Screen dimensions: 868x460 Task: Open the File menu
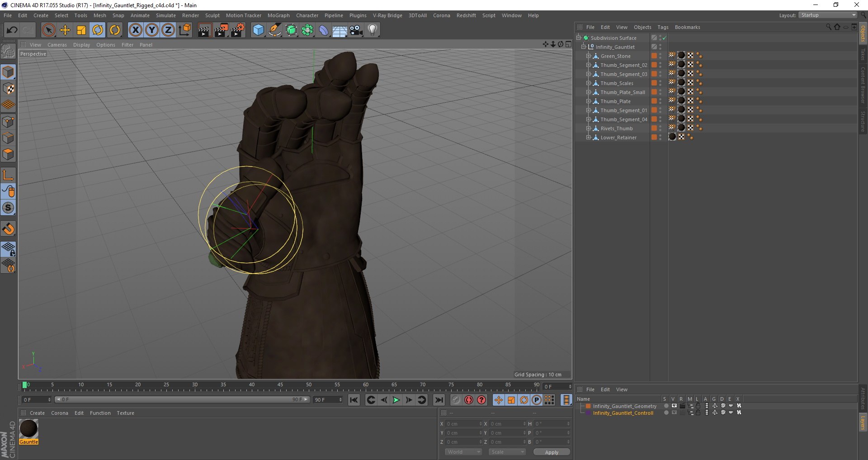pyautogui.click(x=8, y=15)
